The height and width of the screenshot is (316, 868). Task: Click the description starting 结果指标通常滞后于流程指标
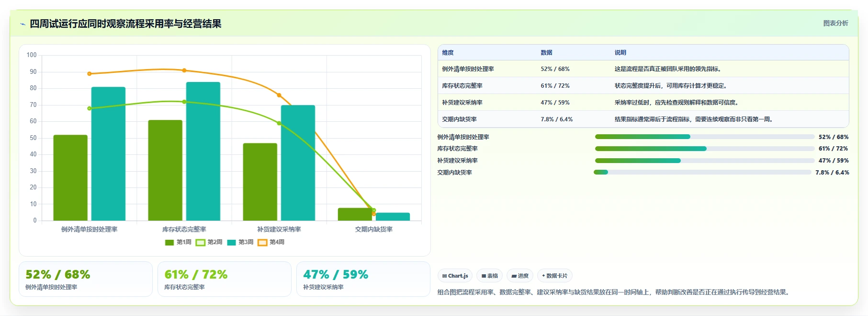coord(694,119)
